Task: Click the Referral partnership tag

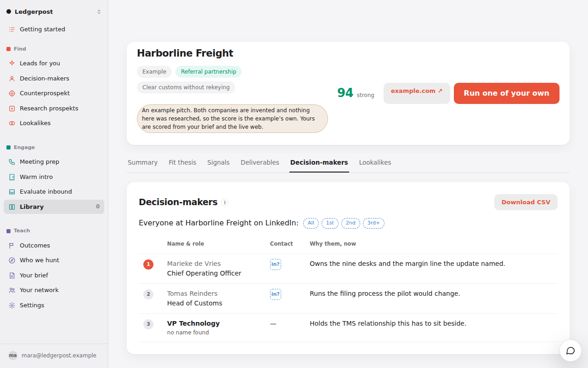Action: [209, 72]
